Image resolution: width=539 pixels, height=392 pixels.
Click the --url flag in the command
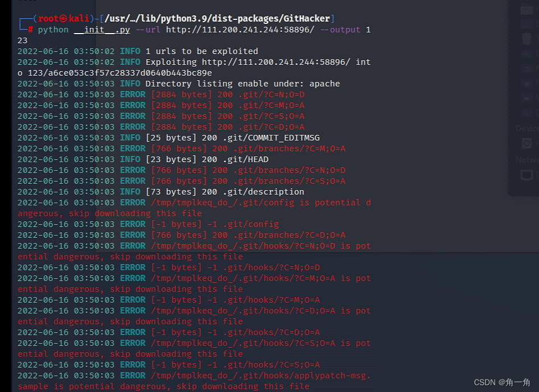pos(148,30)
